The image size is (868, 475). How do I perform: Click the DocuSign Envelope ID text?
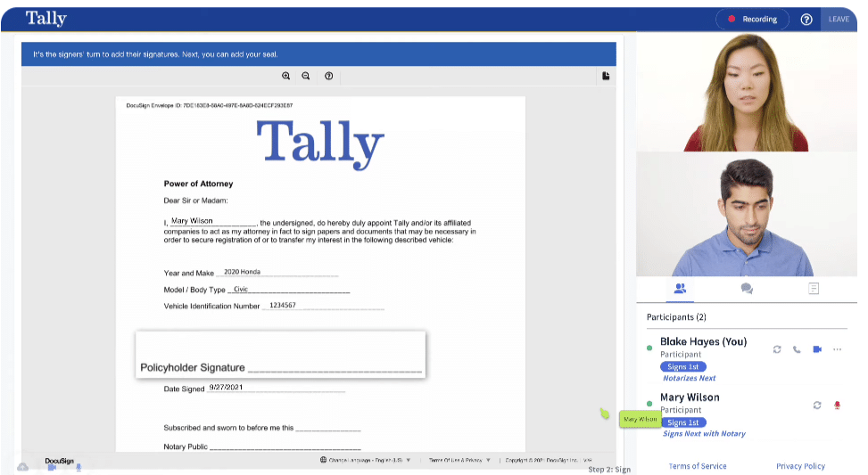[x=210, y=105]
